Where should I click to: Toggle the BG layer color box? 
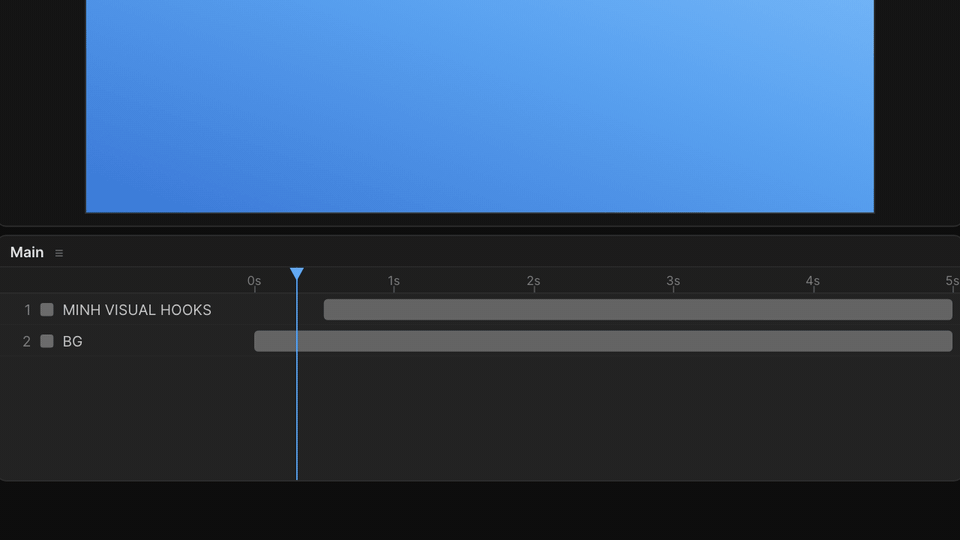click(47, 341)
